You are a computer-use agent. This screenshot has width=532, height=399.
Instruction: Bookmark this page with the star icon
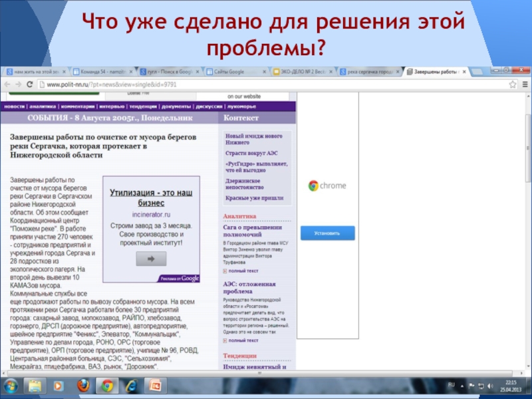[513, 84]
